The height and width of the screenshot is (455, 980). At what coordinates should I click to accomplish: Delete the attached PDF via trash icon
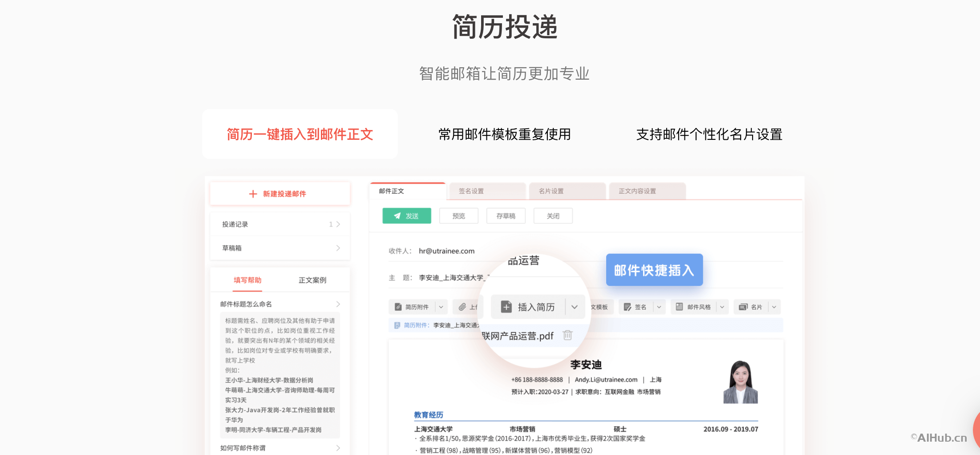tap(567, 335)
